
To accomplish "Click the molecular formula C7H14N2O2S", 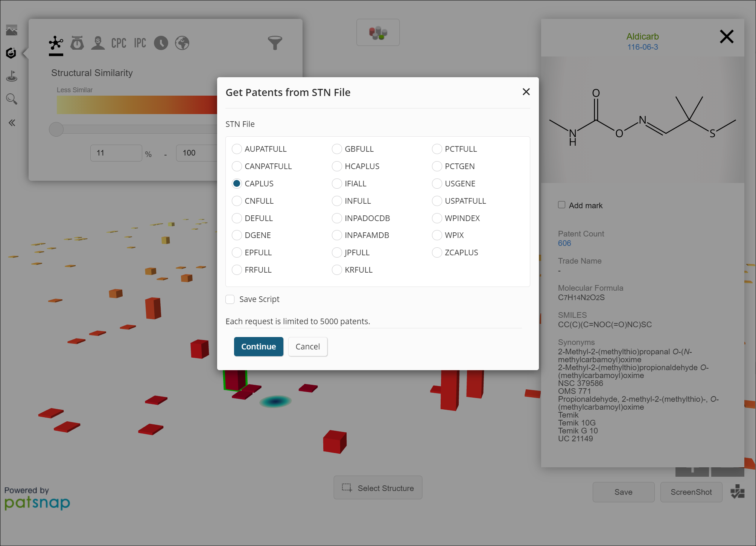I will [581, 297].
